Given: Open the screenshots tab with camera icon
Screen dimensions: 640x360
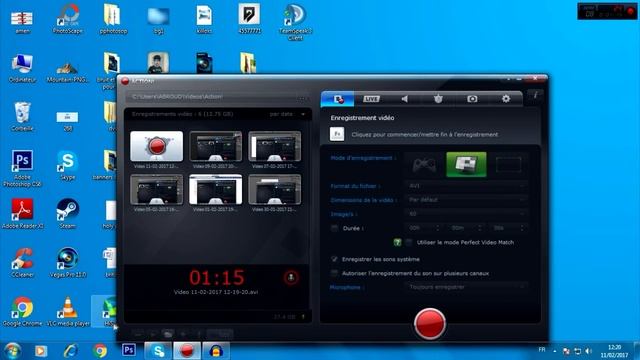Looking at the screenshot, I should pyautogui.click(x=472, y=99).
